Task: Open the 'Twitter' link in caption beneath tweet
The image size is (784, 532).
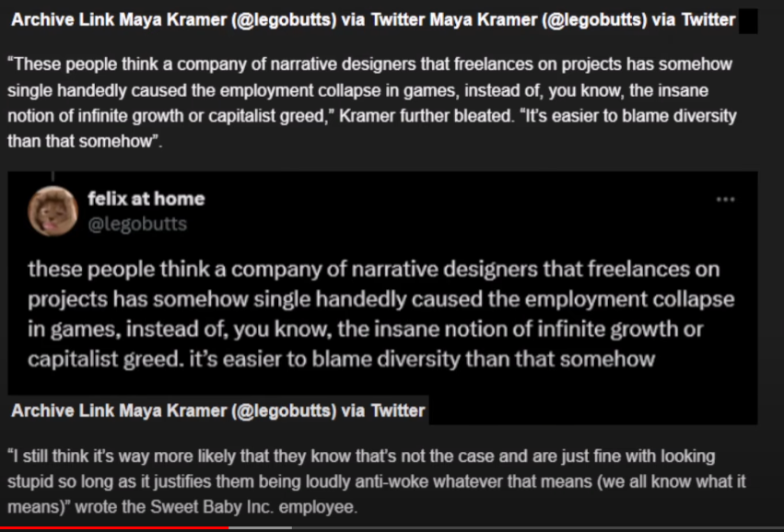Action: coord(397,411)
